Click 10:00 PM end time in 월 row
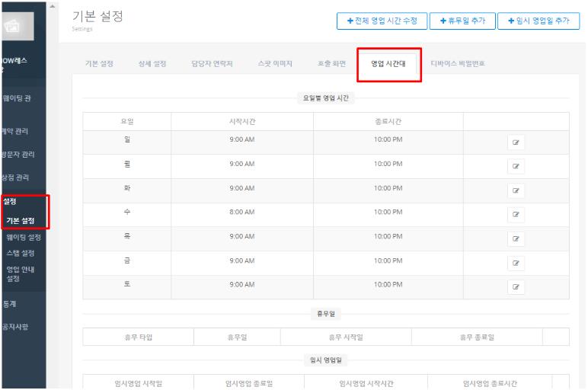588x390 pixels. coord(388,164)
